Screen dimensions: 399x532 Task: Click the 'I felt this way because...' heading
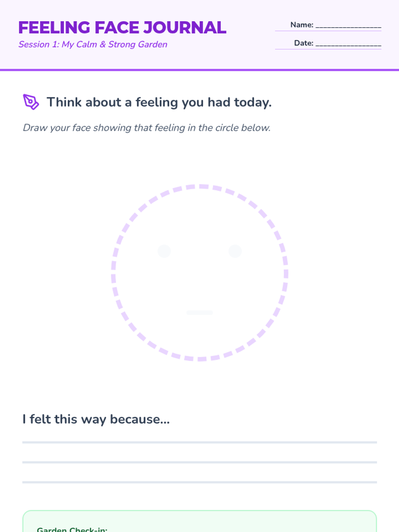(96, 419)
